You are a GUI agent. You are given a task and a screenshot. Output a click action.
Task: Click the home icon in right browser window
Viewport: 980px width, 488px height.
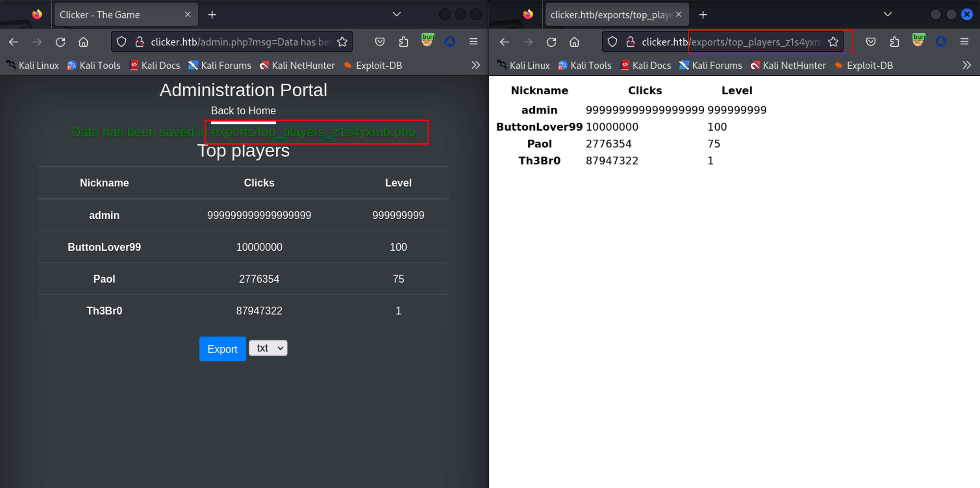[x=574, y=42]
